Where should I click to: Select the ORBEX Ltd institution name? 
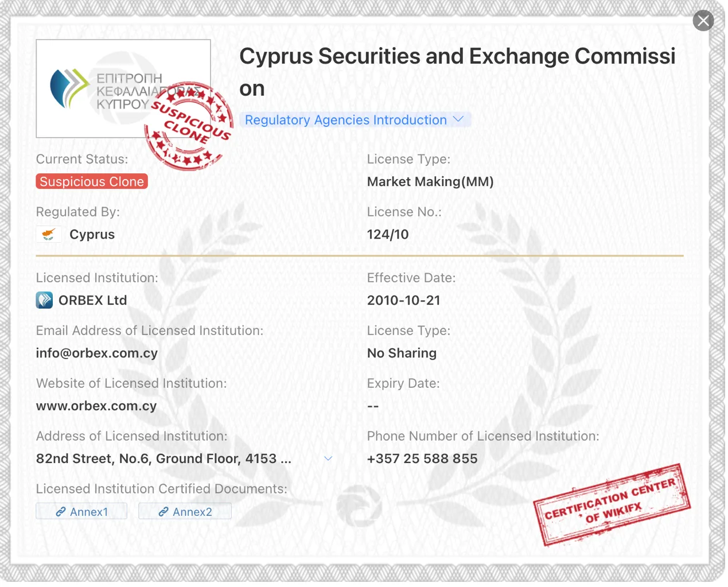(x=93, y=300)
